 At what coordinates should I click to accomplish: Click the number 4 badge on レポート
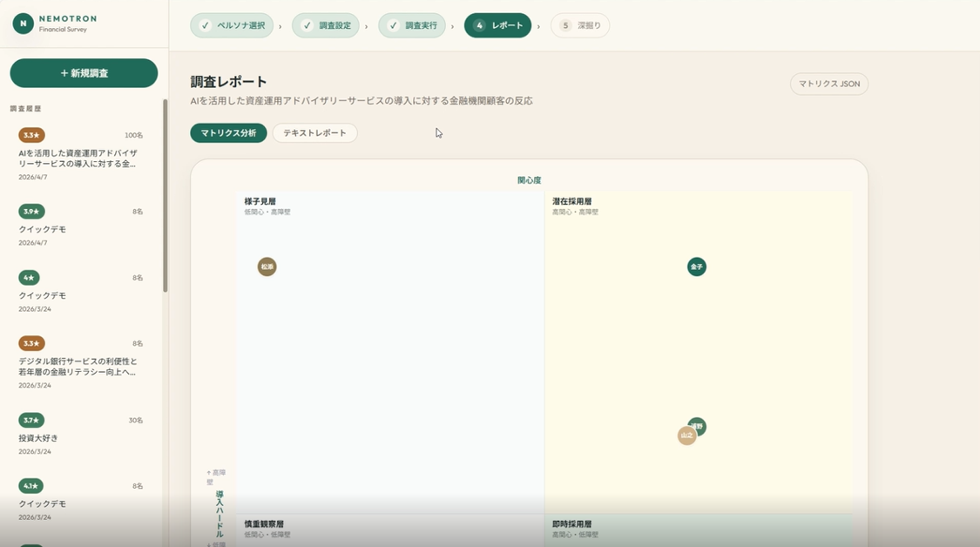click(x=479, y=25)
